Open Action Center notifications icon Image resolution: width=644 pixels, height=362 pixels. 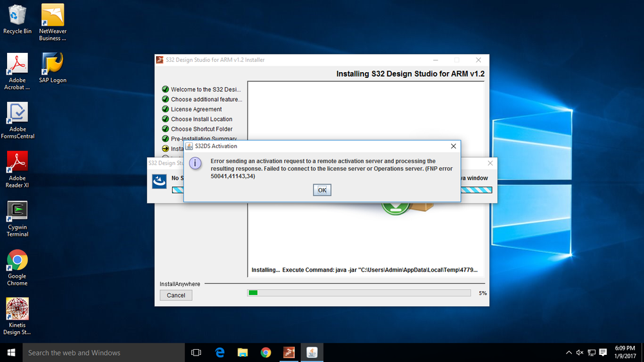click(x=603, y=352)
